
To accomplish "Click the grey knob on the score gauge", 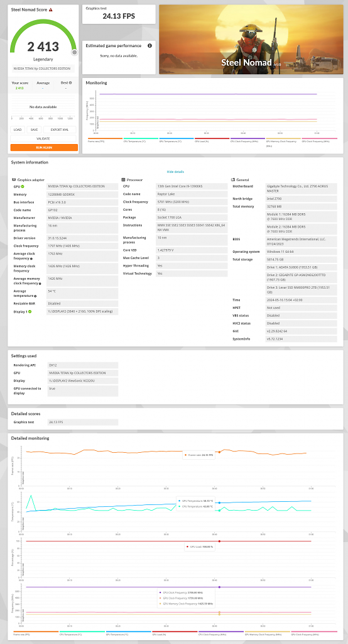I will pyautogui.click(x=74, y=52).
